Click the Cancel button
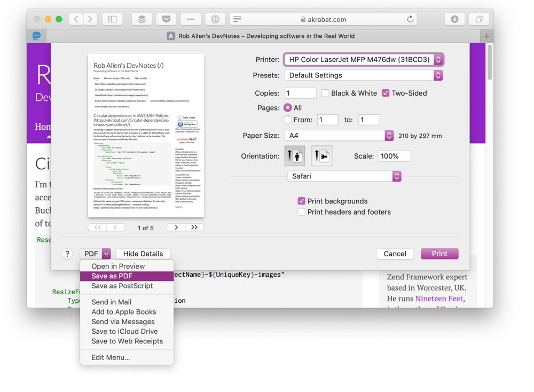 (395, 254)
